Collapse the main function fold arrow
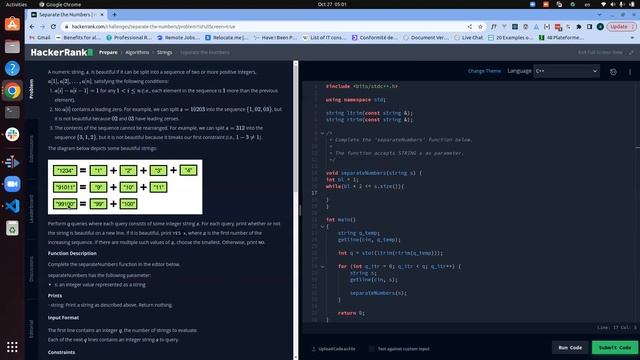Viewport: 640px width, 360px height. 322,226
